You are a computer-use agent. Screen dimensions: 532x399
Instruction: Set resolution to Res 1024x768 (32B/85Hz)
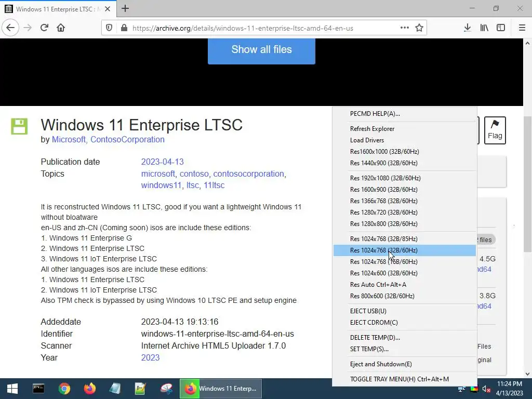(x=404, y=239)
